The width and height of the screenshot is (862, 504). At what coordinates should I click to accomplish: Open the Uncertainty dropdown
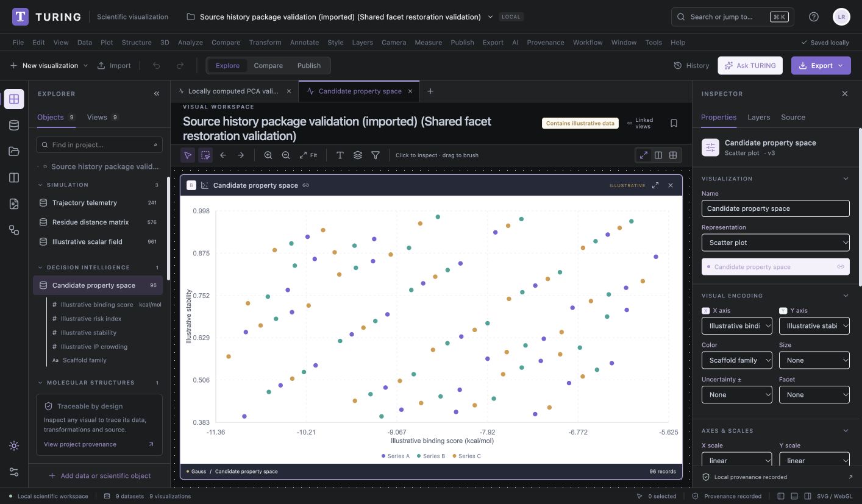click(737, 395)
